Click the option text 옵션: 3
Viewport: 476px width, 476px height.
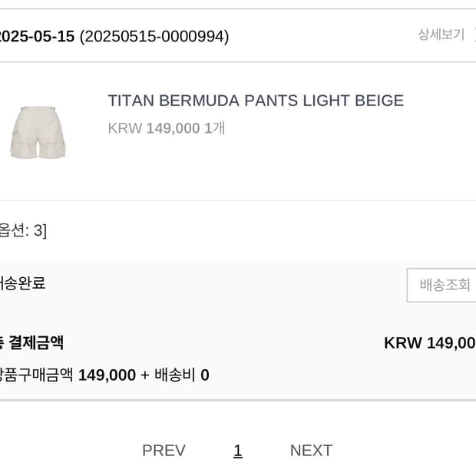[21, 230]
